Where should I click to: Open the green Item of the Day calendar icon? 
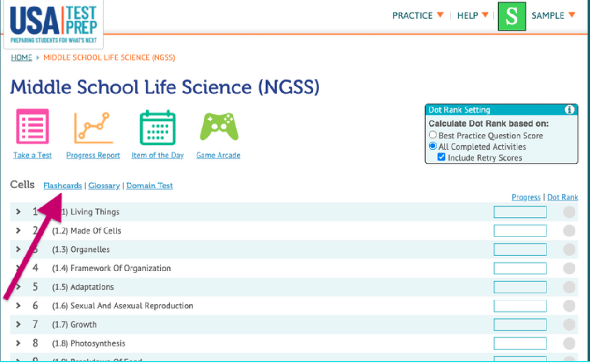(x=158, y=128)
